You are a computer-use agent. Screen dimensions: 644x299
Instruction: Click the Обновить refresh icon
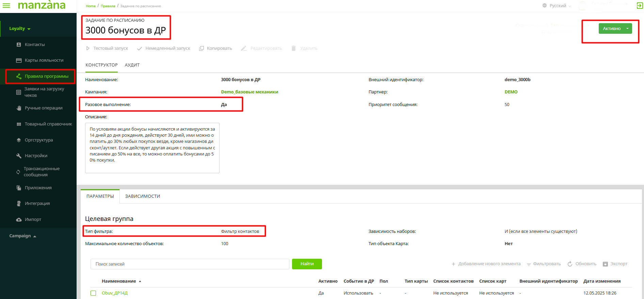pyautogui.click(x=570, y=264)
